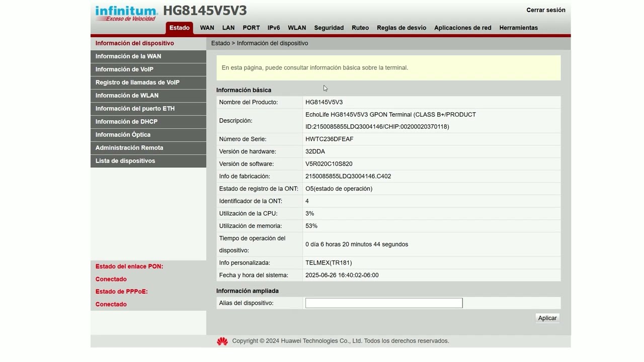Click serial number HWTC236DFEAF
Image resolution: width=644 pixels, height=362 pixels.
pyautogui.click(x=330, y=139)
